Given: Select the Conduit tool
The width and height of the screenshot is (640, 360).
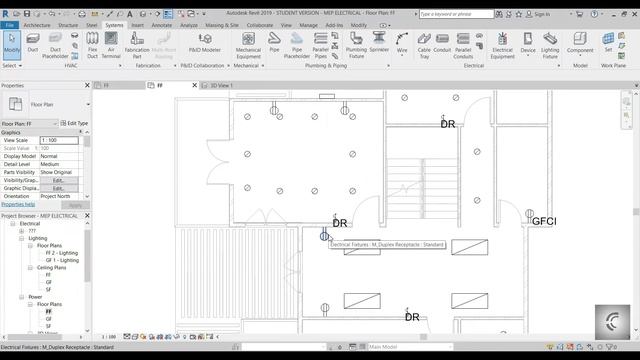Looking at the screenshot, I should (442, 43).
